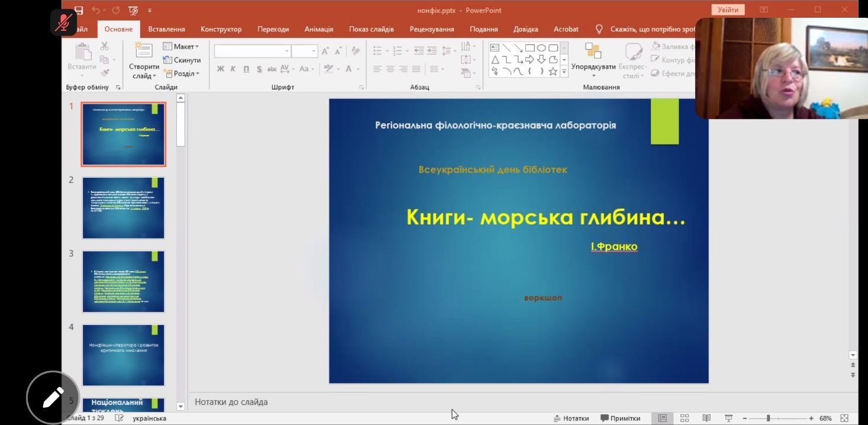Insert a text box from shapes gallery
This screenshot has height=425, width=868.
coord(495,48)
